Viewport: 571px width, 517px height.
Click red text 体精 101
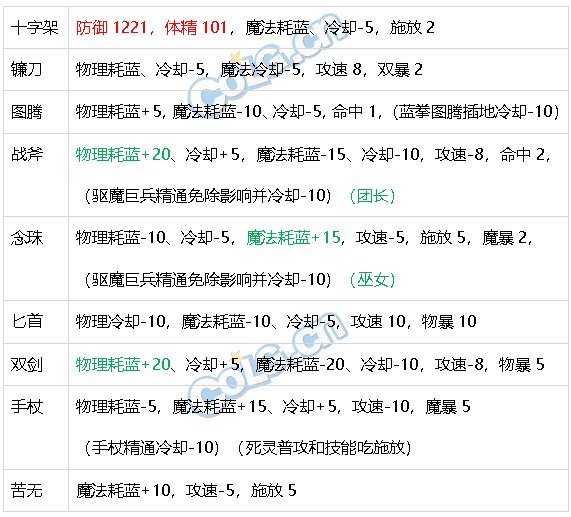[x=196, y=28]
